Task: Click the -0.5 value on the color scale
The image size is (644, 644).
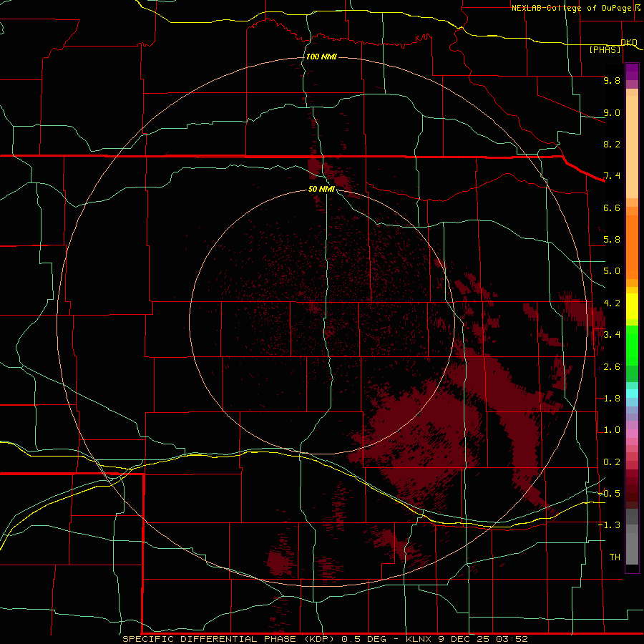Action: point(609,494)
